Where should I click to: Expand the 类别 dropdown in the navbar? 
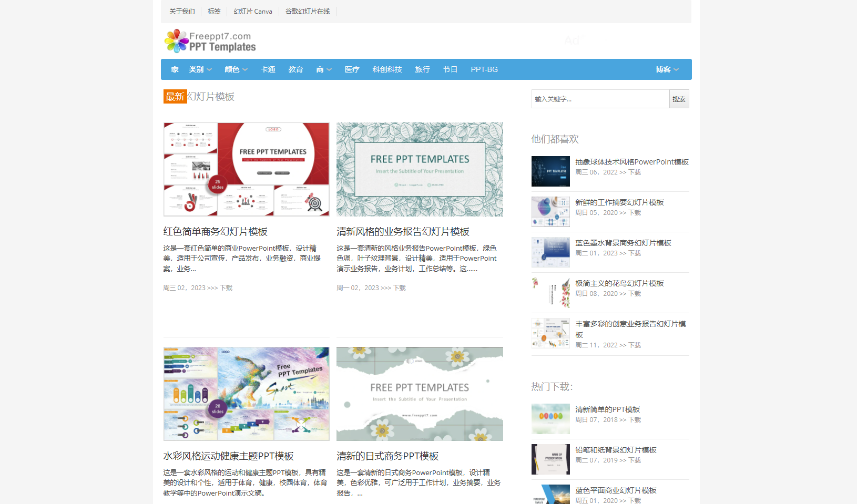200,69
